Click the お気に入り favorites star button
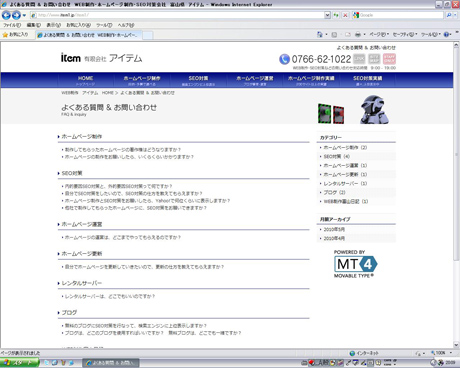This screenshot has height=368, width=460. tap(15, 35)
